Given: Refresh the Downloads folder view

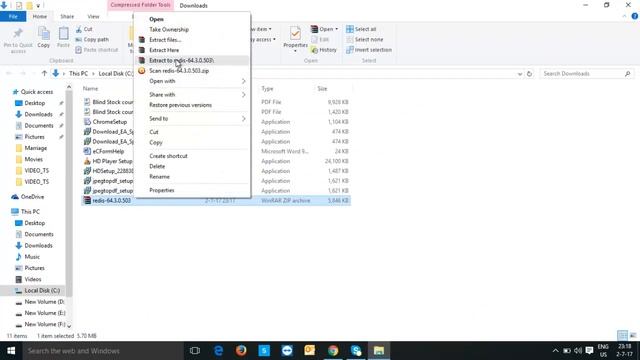Looking at the screenshot, I should pyautogui.click(x=529, y=74).
